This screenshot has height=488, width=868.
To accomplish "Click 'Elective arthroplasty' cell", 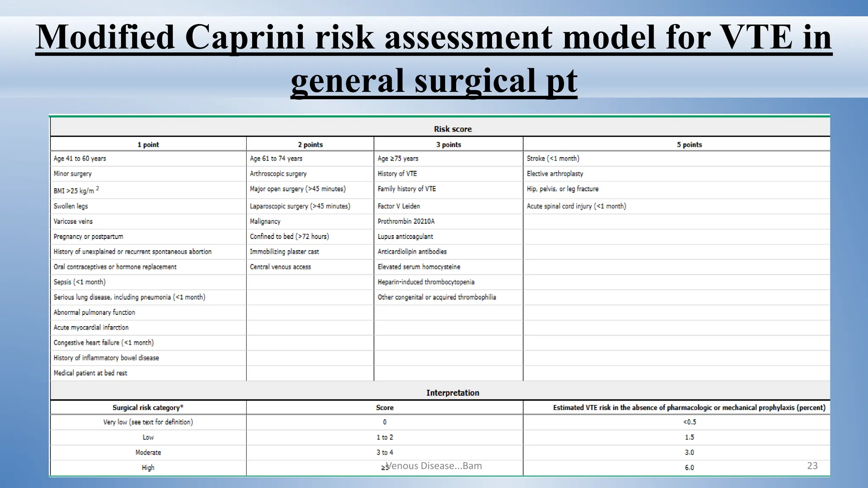I will pyautogui.click(x=555, y=174).
